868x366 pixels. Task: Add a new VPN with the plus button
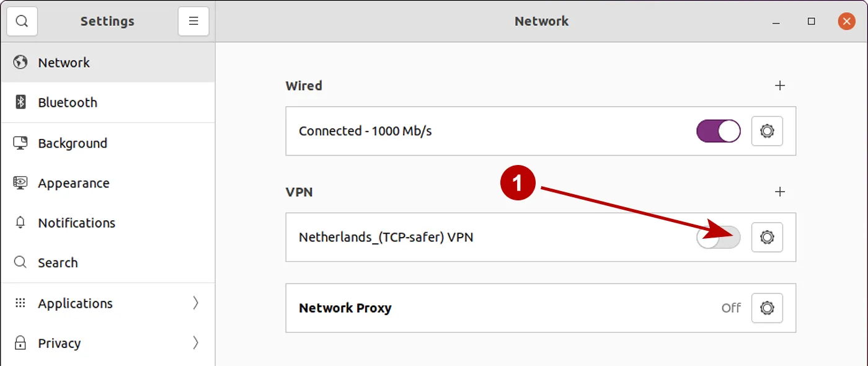(x=780, y=192)
